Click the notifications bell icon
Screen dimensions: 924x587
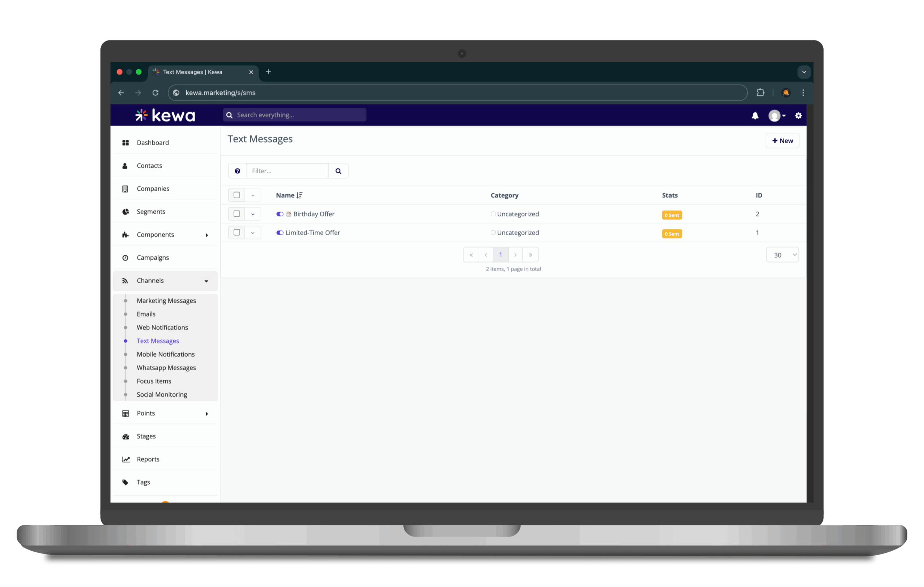(x=755, y=116)
